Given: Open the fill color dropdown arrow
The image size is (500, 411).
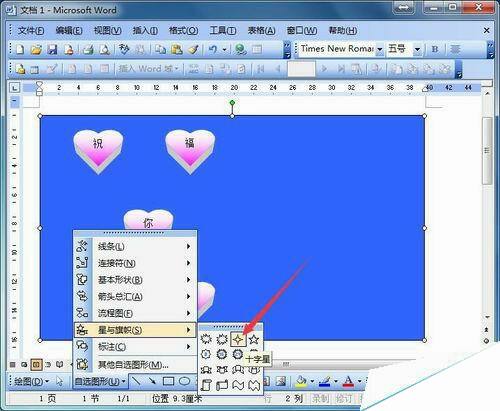Looking at the screenshot, I should click(x=312, y=381).
